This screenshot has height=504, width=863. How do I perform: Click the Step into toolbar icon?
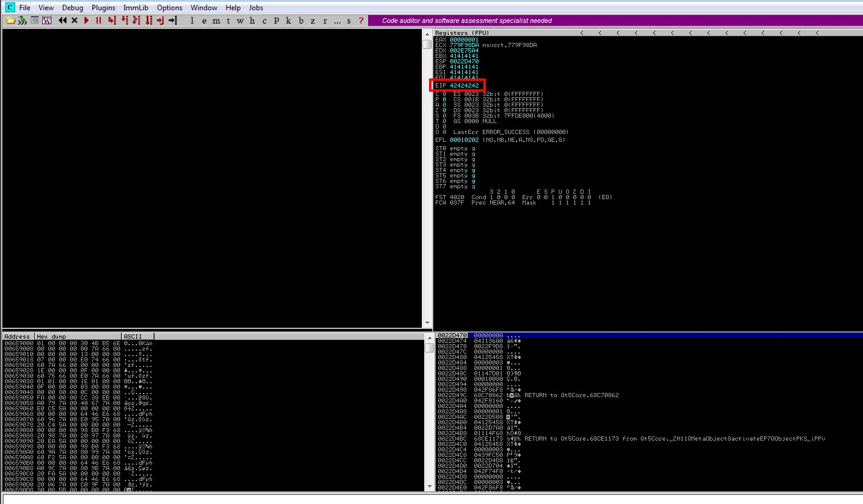pyautogui.click(x=112, y=21)
